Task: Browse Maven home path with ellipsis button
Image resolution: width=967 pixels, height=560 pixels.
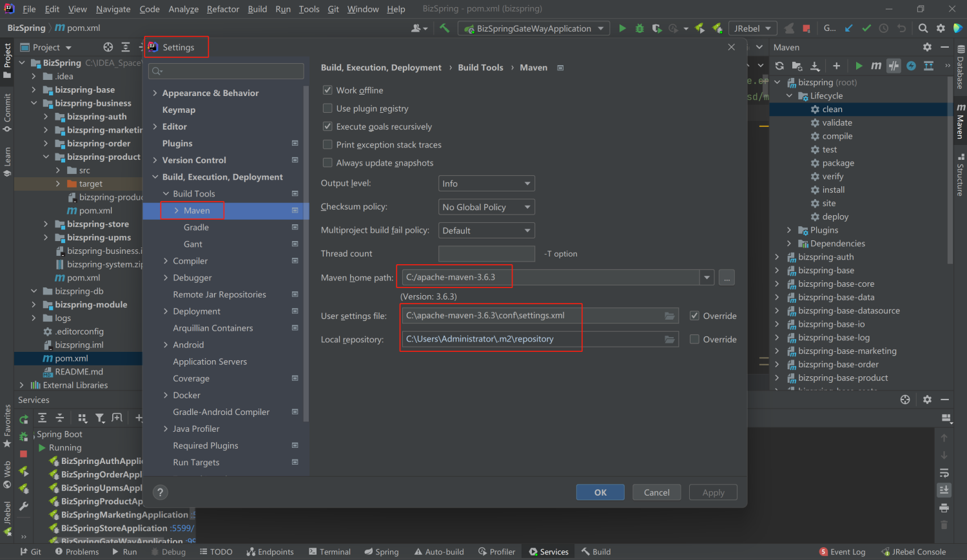Action: point(727,278)
